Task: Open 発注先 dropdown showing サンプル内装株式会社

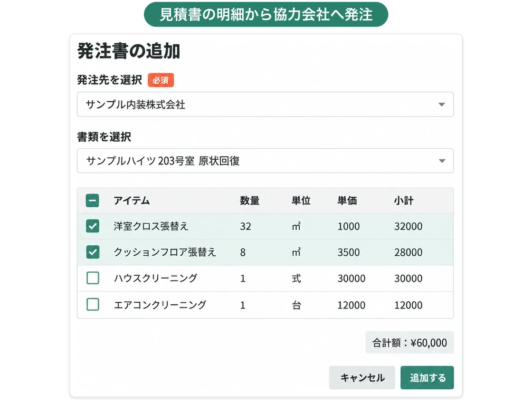Action: tap(265, 104)
